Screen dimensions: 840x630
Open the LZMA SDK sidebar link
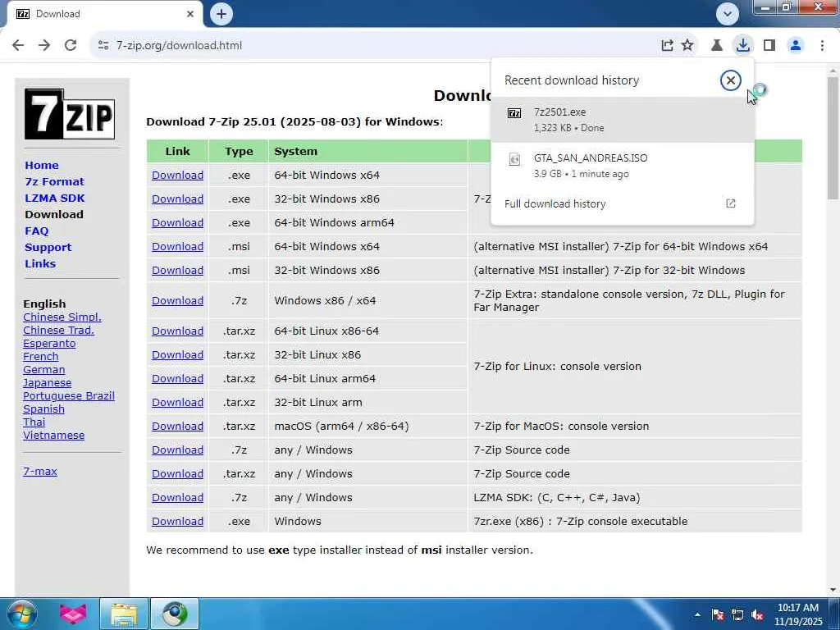[x=55, y=199]
